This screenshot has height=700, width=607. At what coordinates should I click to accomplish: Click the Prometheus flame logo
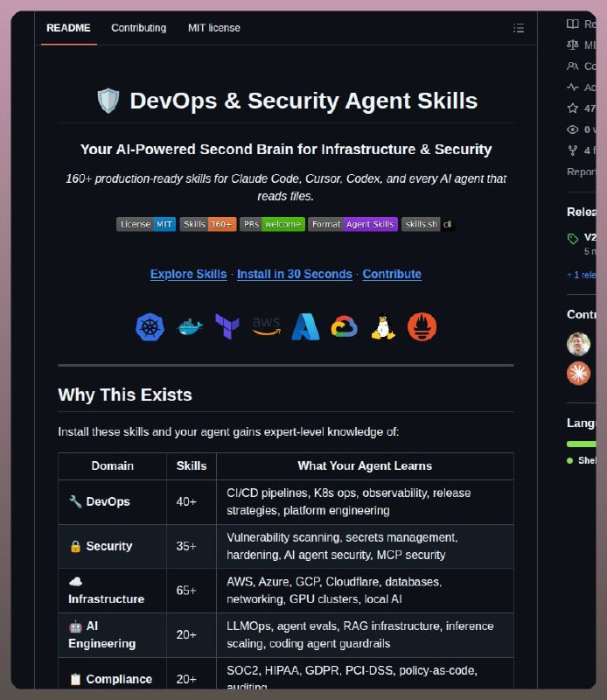[422, 326]
